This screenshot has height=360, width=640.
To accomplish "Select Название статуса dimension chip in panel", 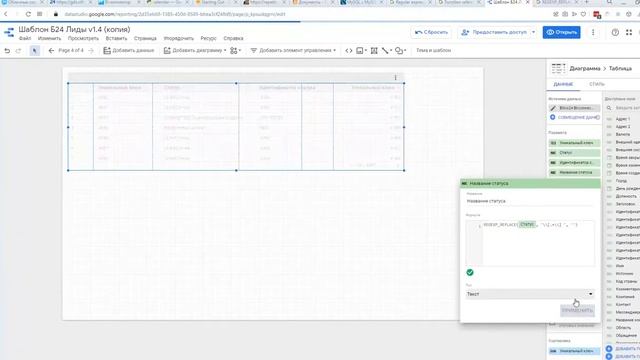I will pos(574,172).
